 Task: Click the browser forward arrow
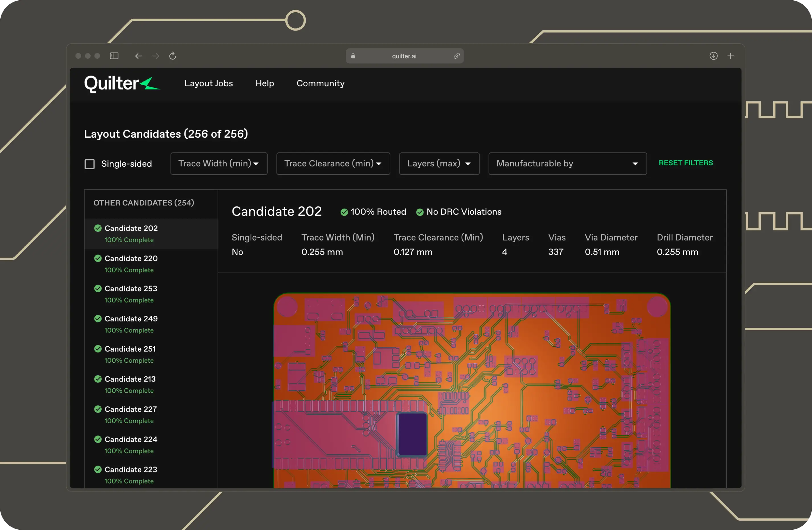(x=155, y=56)
